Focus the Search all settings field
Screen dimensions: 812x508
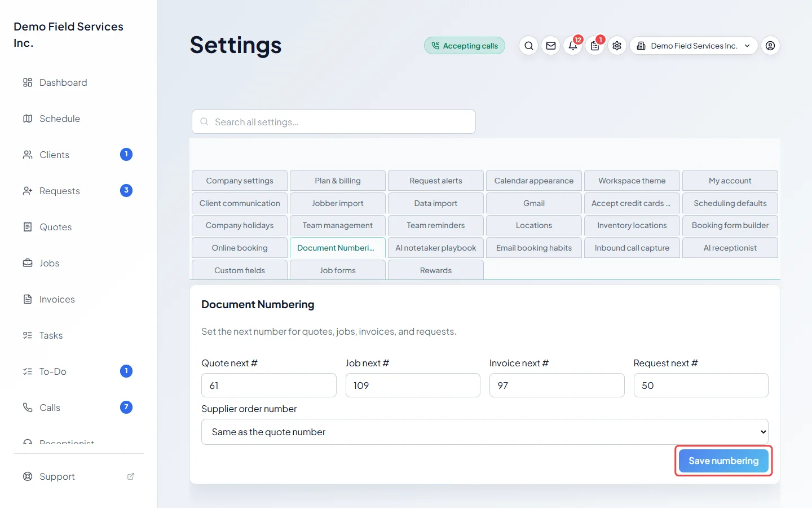tap(334, 122)
